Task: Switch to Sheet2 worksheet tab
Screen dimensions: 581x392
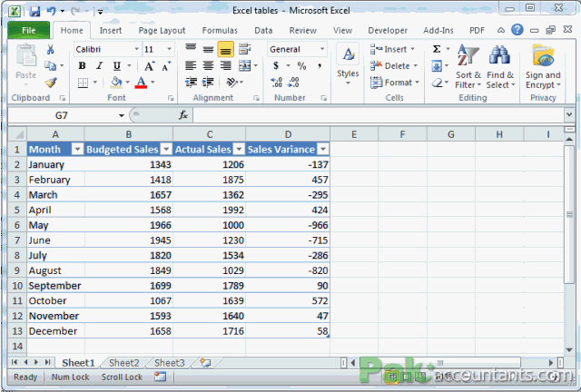Action: click(x=124, y=363)
